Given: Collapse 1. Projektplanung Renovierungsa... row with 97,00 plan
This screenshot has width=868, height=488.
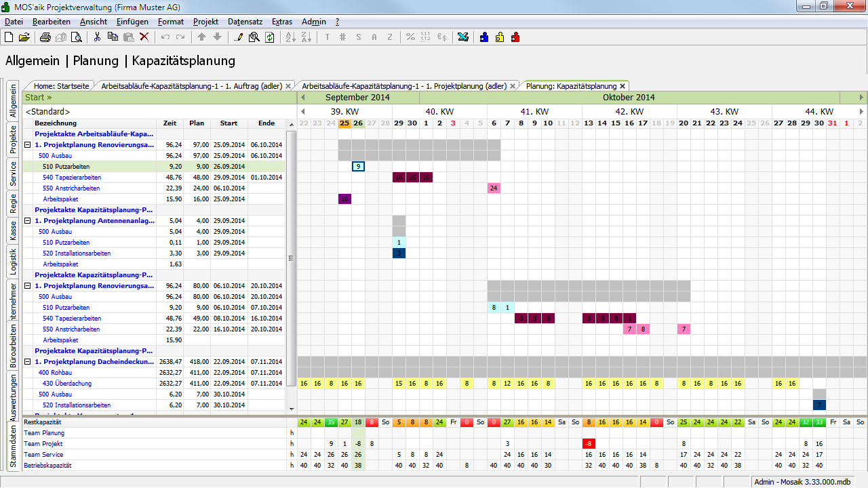Looking at the screenshot, I should (x=27, y=145).
